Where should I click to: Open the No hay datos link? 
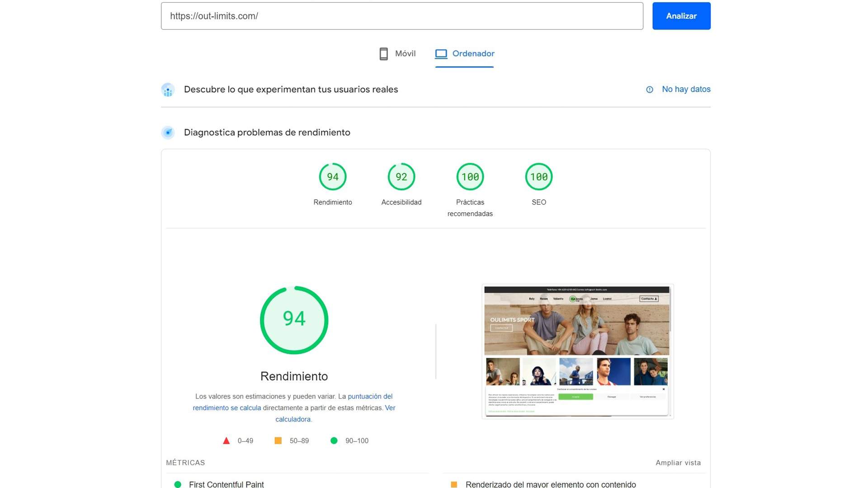pyautogui.click(x=686, y=89)
